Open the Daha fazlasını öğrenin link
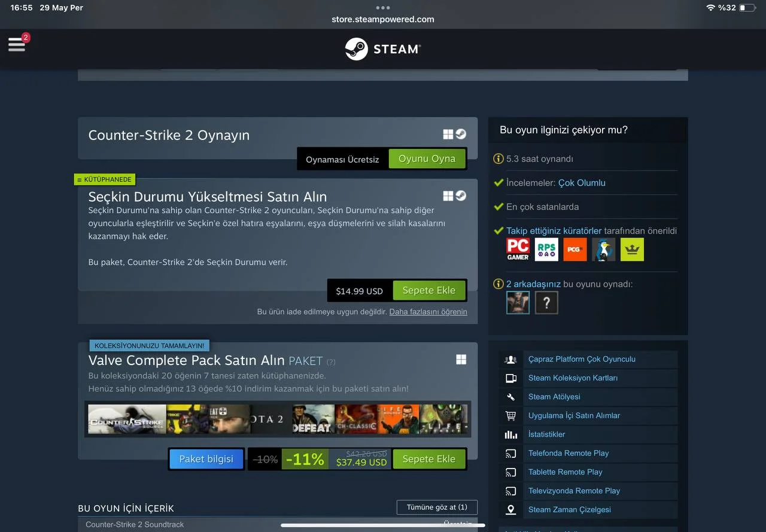766x532 pixels. [x=428, y=312]
